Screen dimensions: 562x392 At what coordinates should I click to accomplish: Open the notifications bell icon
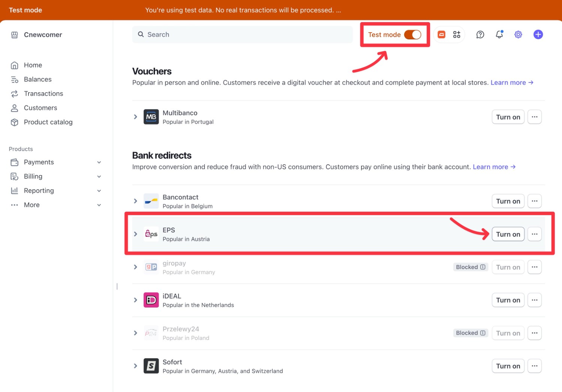point(499,34)
